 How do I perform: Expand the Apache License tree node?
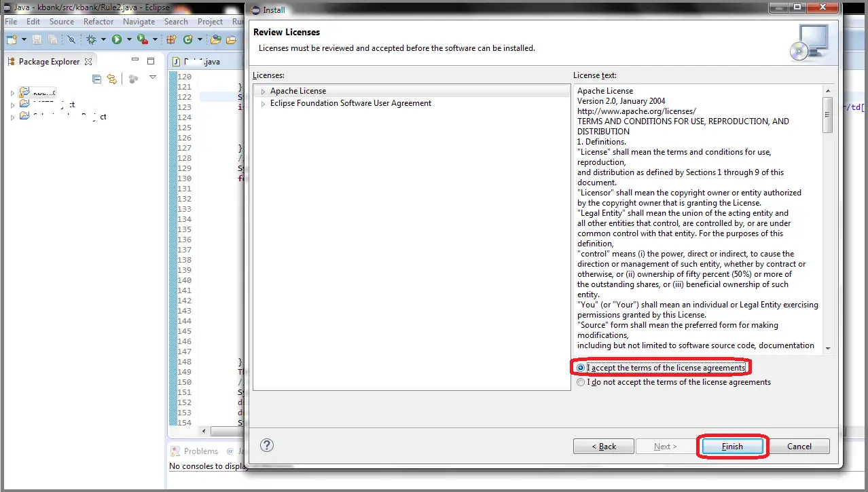click(x=264, y=91)
